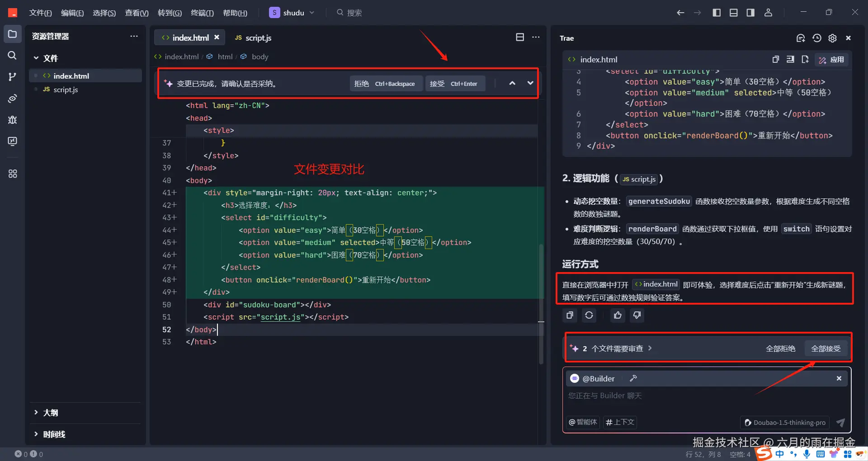Viewport: 868px width, 461px height.
Task: Toggle the left sidebar layout button
Action: pos(717,12)
